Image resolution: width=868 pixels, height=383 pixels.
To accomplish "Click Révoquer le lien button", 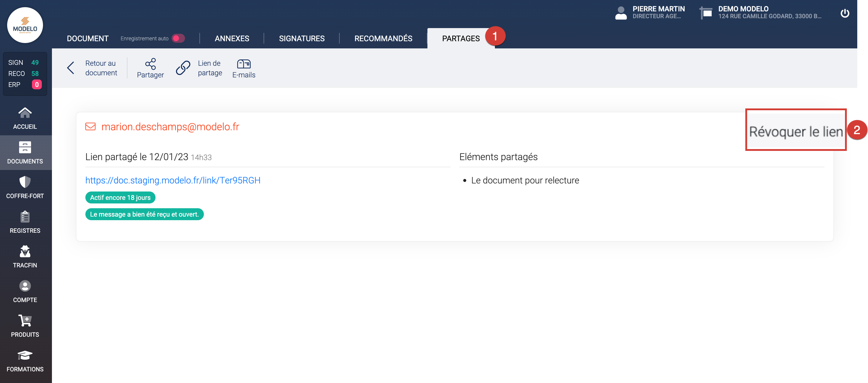I will point(795,131).
